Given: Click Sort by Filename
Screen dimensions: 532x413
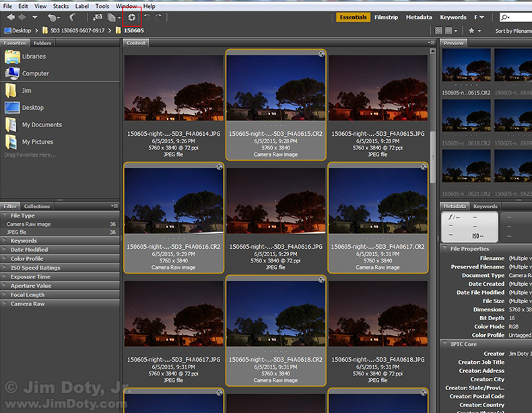Looking at the screenshot, I should click(513, 31).
